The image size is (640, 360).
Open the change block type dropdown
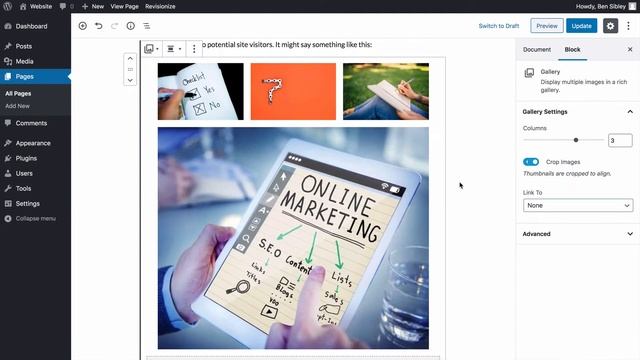point(151,49)
